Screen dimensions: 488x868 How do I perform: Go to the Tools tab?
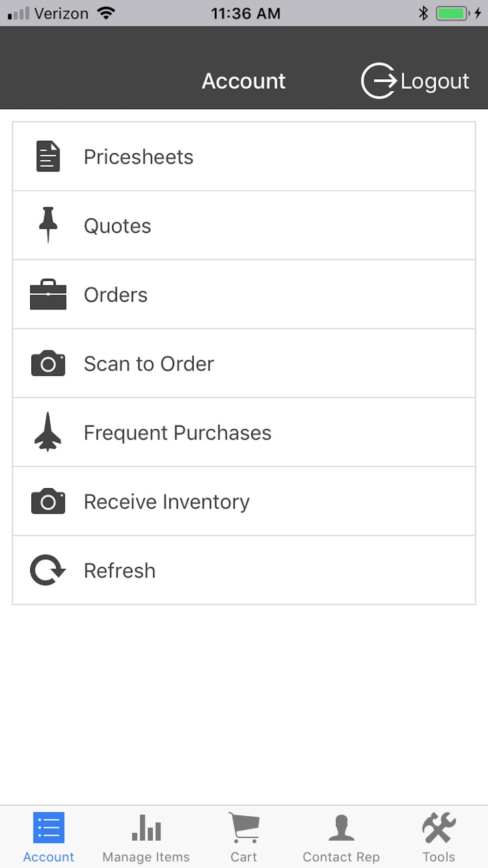[439, 837]
